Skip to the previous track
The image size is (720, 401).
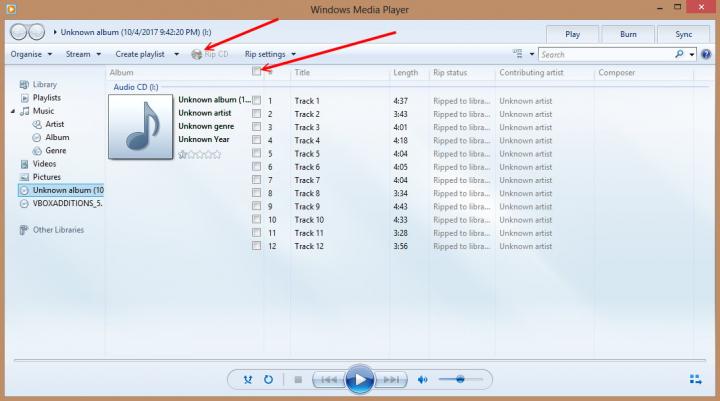tap(329, 379)
